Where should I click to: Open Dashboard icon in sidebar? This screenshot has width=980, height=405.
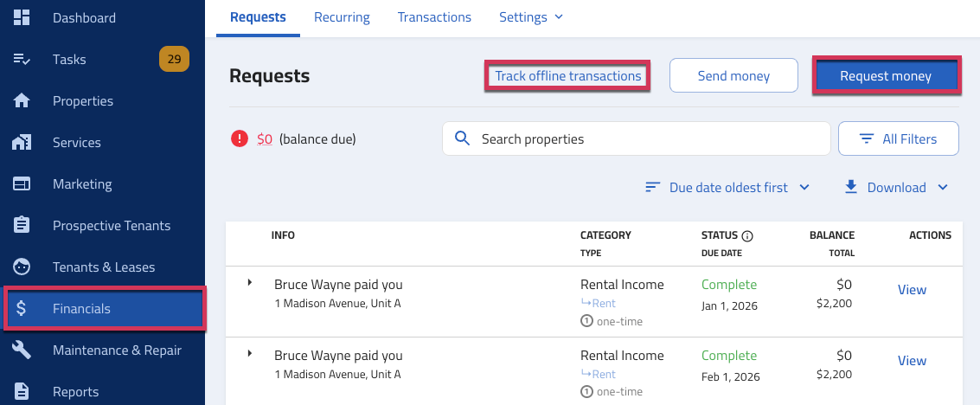click(22, 17)
